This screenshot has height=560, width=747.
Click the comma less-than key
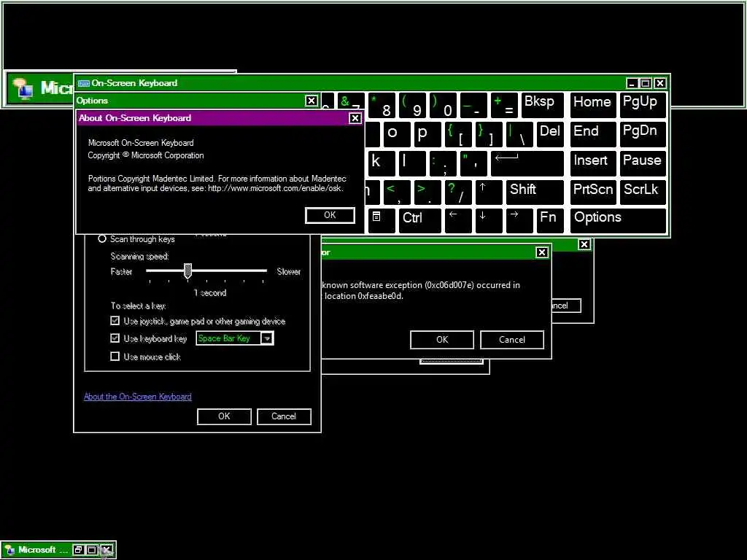pyautogui.click(x=397, y=192)
